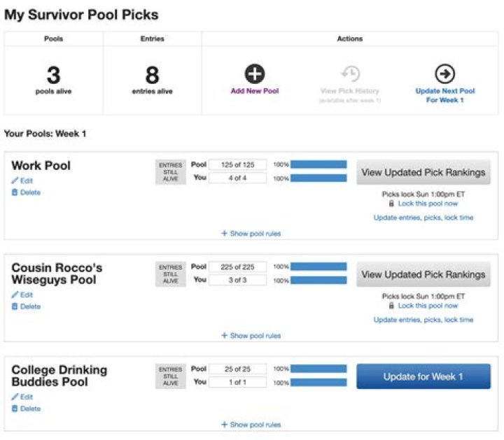Click the 4 of 4 entries field in Work Pool
The height and width of the screenshot is (440, 504).
tap(237, 178)
